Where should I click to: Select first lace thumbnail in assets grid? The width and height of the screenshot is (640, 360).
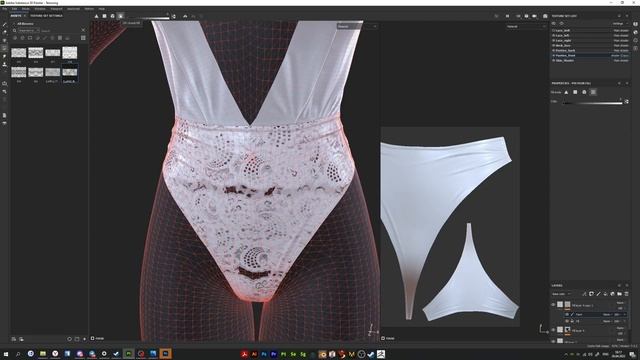[x=19, y=53]
